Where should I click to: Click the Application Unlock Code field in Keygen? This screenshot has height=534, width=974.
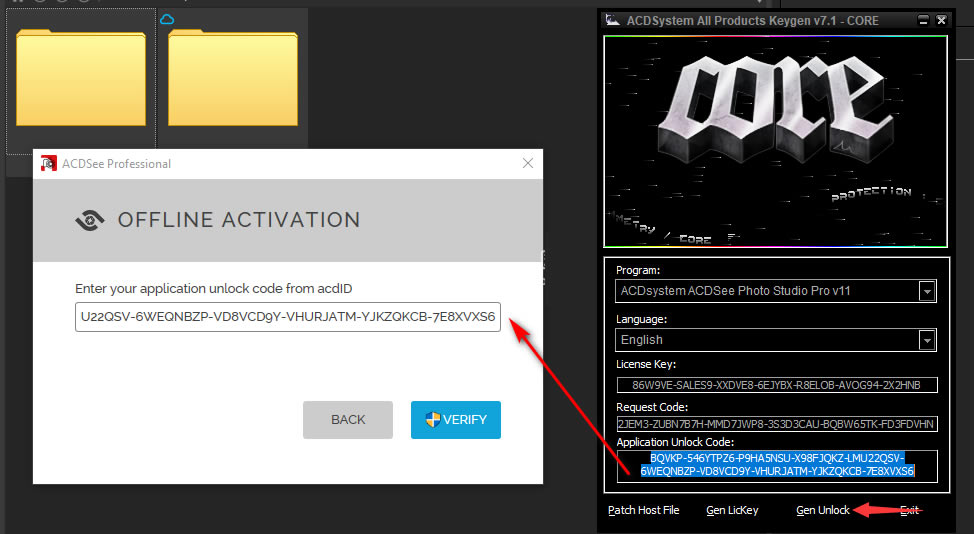777,466
